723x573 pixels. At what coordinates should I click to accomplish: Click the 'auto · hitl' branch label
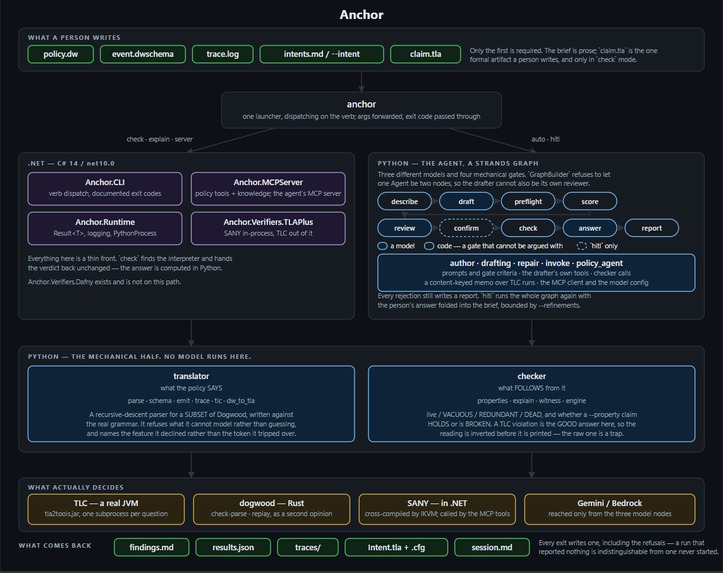point(545,139)
